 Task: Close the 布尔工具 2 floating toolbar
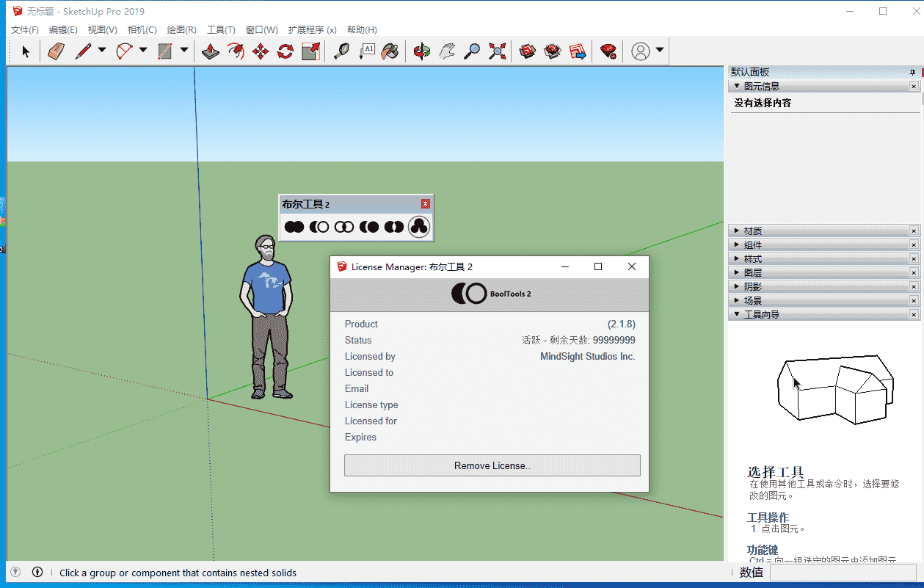(426, 204)
